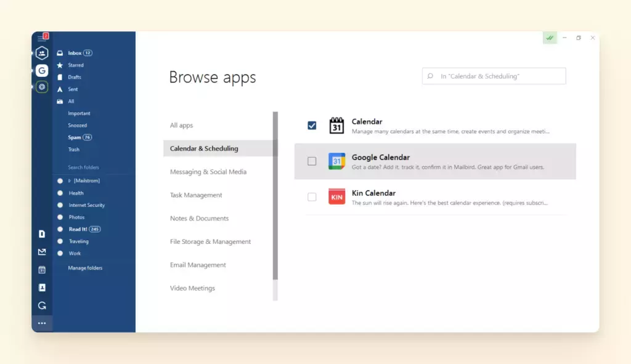Image resolution: width=631 pixels, height=364 pixels.
Task: Select the Calendar & Scheduling category
Action: [218, 148]
